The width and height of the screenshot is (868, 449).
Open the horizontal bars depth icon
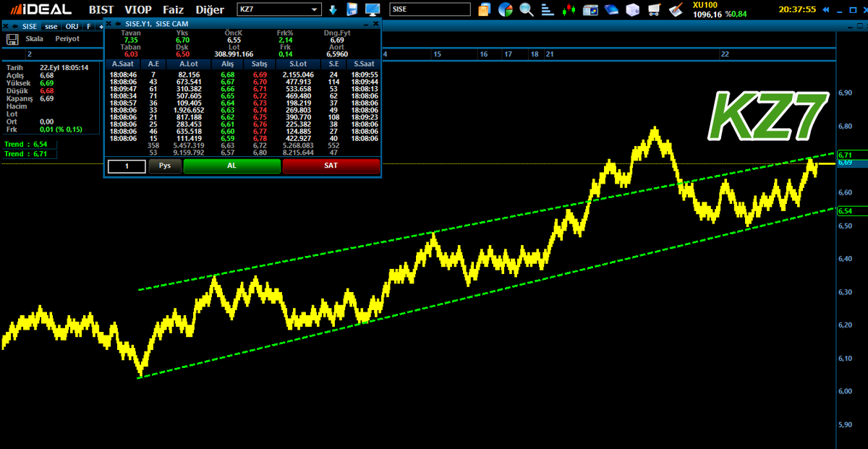tap(548, 10)
